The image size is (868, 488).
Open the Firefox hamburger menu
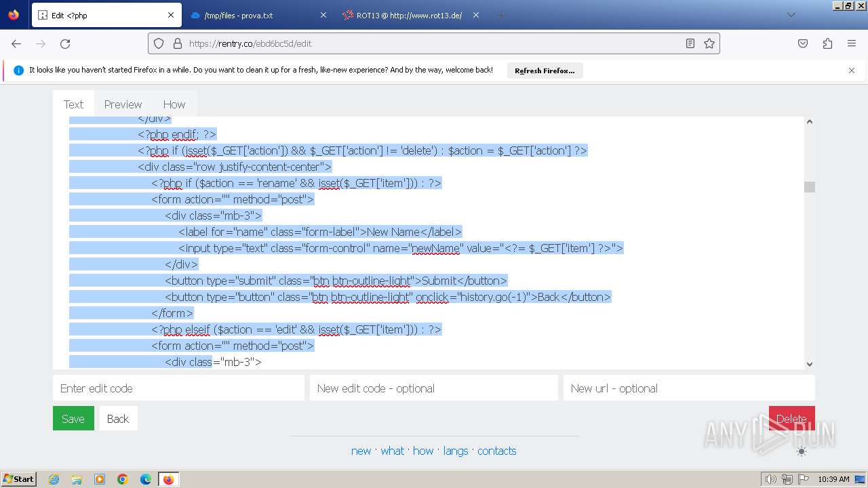pyautogui.click(x=852, y=43)
